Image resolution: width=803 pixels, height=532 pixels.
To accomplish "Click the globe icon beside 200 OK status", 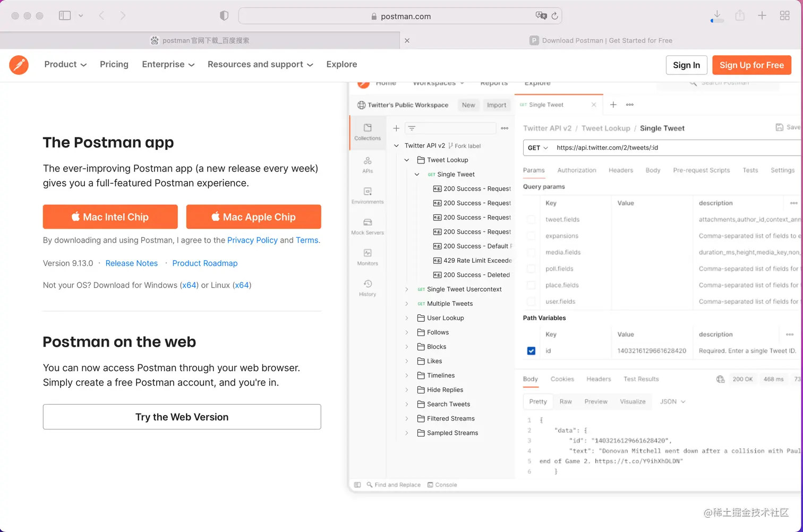I will point(720,379).
